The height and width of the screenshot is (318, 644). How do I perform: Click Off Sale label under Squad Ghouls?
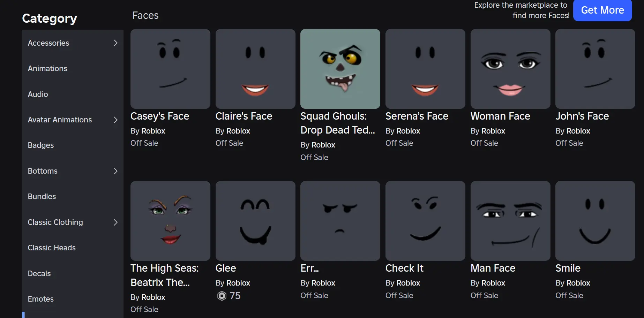pos(314,158)
